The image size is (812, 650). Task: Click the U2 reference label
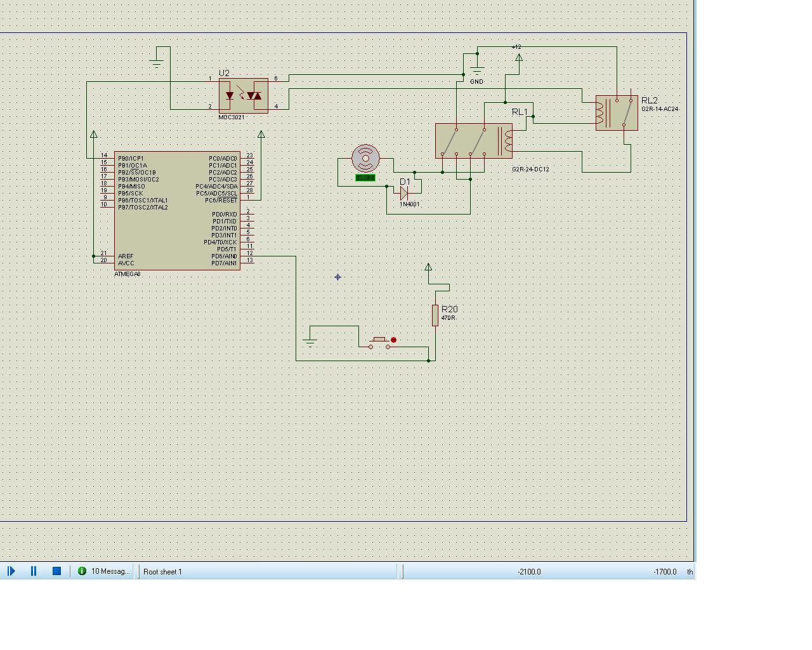(x=224, y=73)
